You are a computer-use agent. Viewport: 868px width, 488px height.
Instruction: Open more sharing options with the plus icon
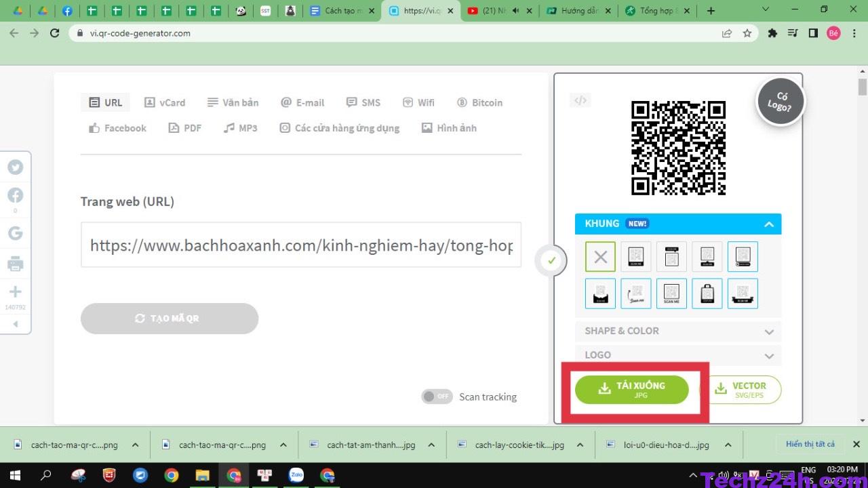coord(15,291)
